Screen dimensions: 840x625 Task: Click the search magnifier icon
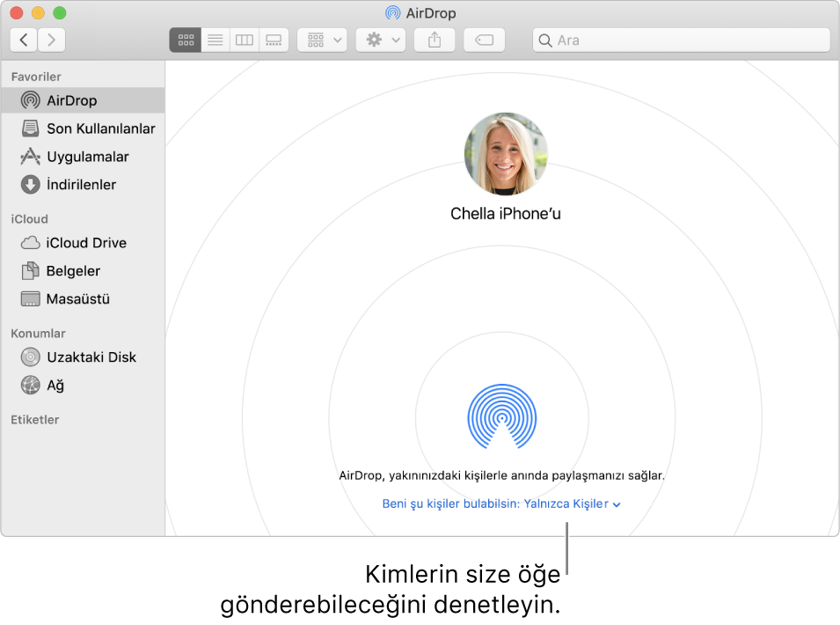click(x=544, y=40)
